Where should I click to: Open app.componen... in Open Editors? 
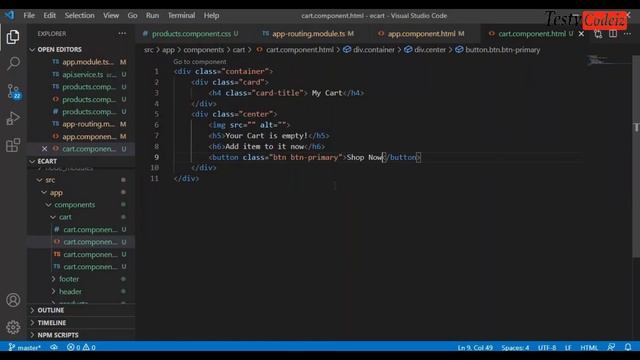(x=81, y=136)
